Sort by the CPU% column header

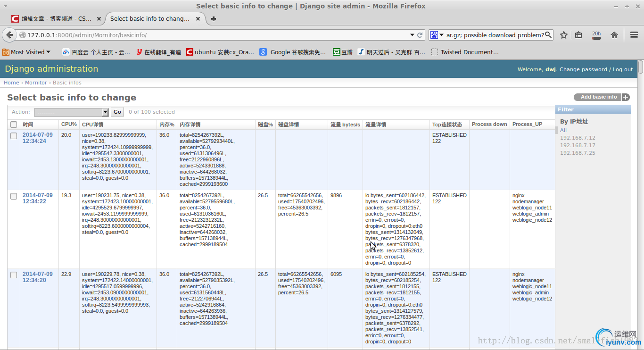pyautogui.click(x=69, y=125)
